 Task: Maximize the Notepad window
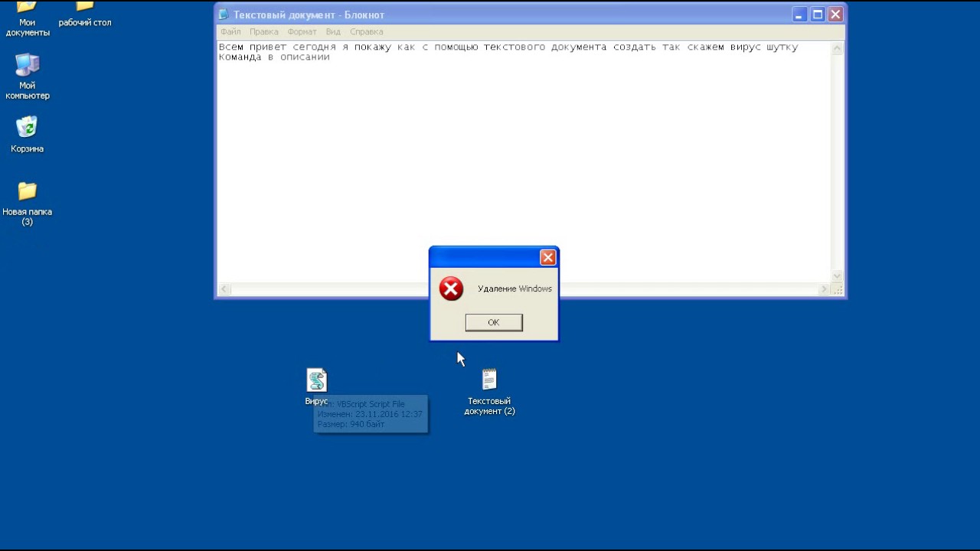coord(818,15)
